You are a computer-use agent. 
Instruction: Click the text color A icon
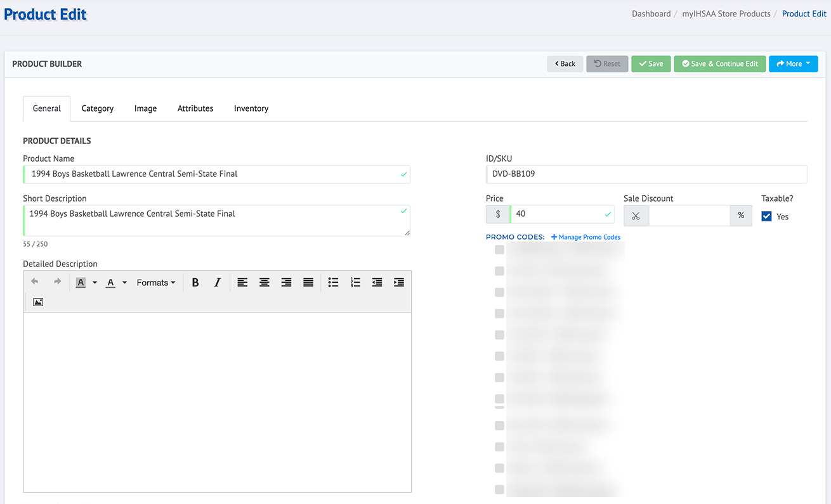coord(110,283)
